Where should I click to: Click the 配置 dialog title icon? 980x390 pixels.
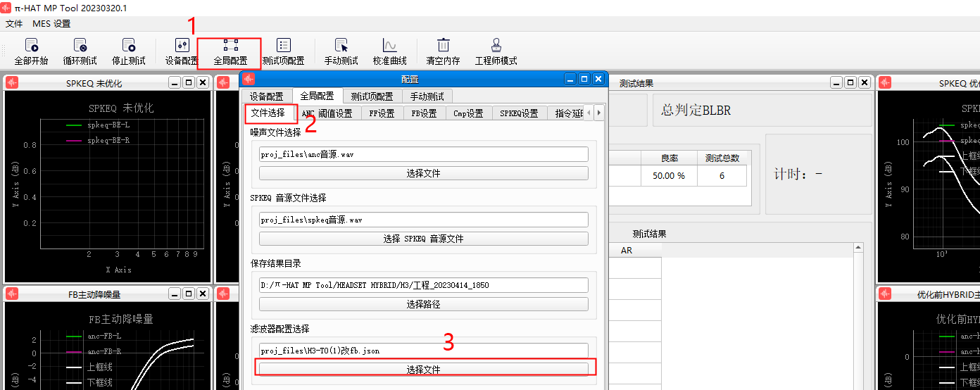(248, 79)
